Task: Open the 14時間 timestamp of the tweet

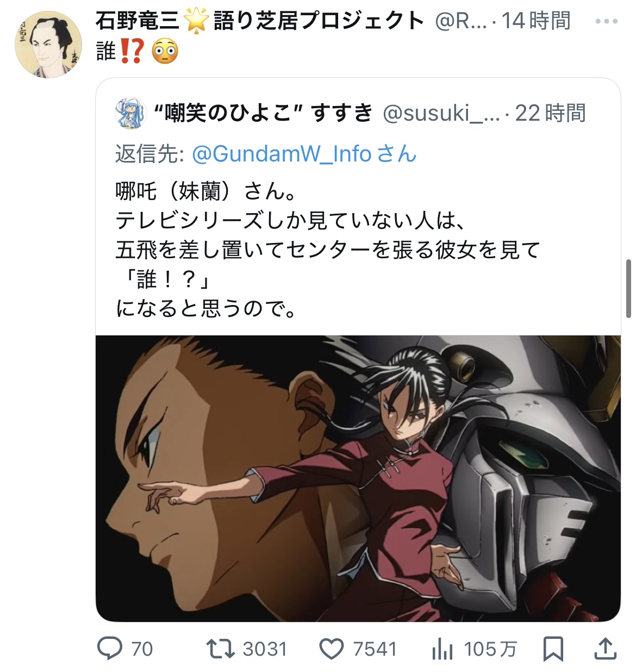Action: tap(535, 21)
